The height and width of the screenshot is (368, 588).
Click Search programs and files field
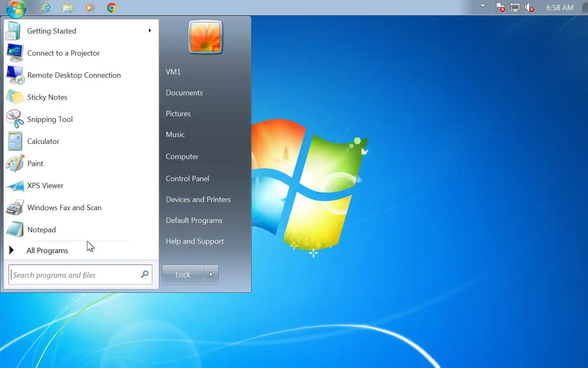(x=80, y=274)
